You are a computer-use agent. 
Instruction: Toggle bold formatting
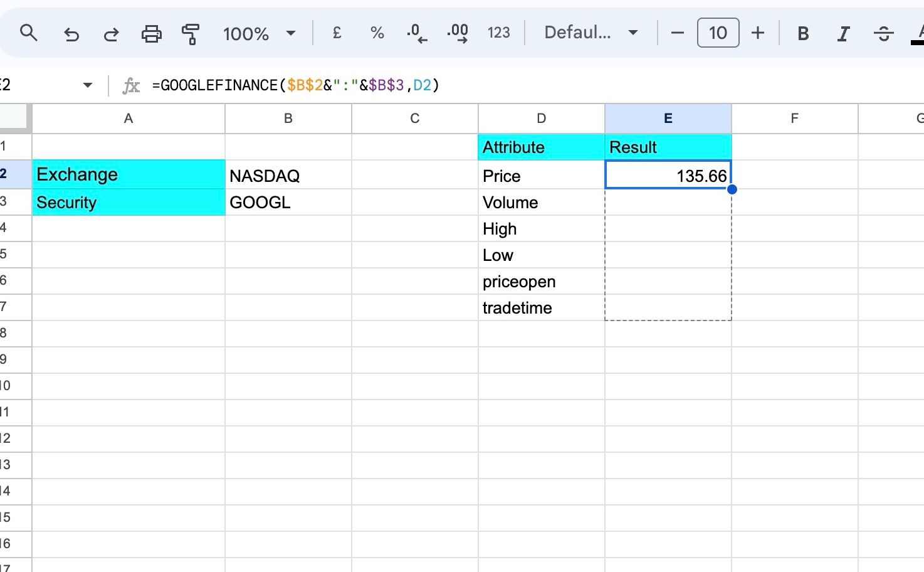pyautogui.click(x=802, y=33)
